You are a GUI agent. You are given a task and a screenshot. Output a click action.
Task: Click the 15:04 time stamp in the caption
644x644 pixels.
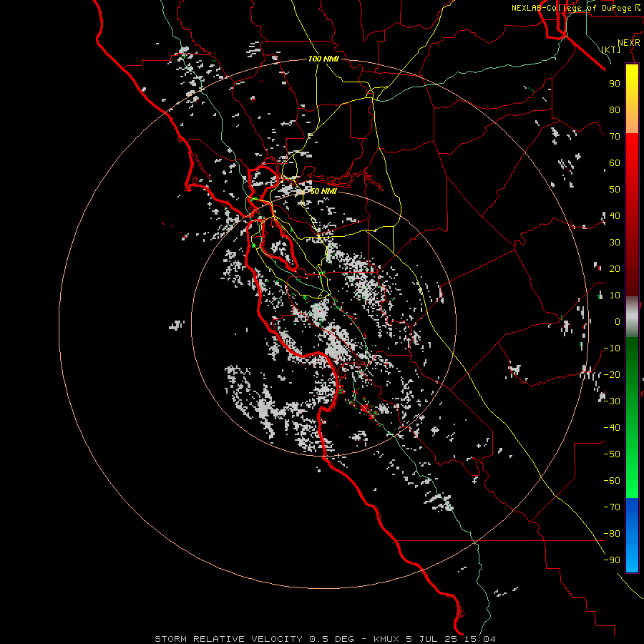click(x=480, y=639)
